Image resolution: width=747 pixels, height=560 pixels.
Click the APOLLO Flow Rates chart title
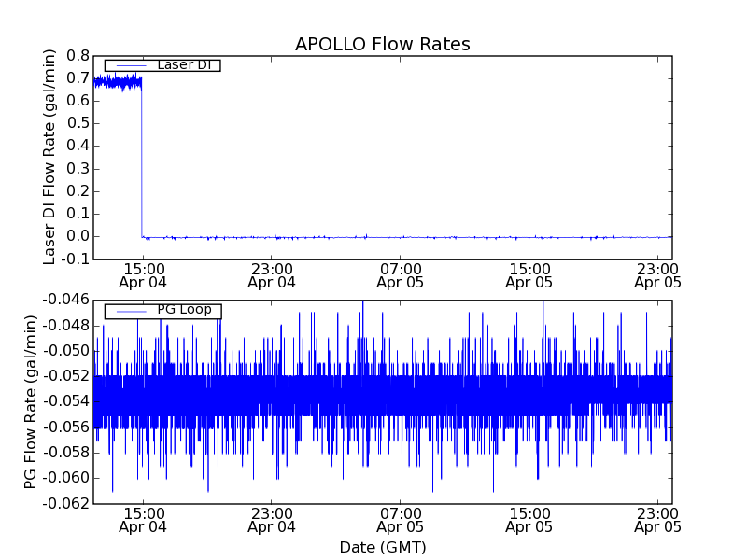click(x=382, y=45)
